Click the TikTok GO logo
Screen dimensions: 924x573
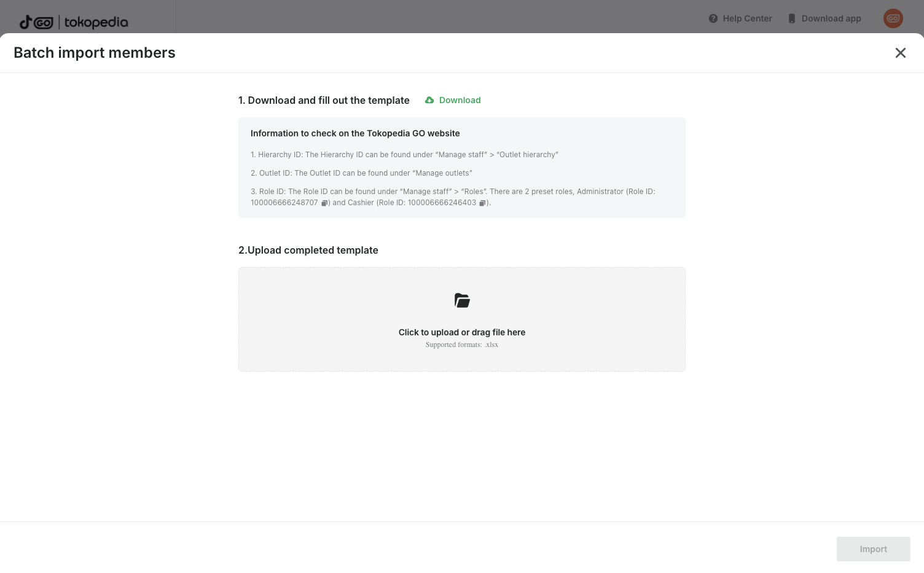click(36, 23)
